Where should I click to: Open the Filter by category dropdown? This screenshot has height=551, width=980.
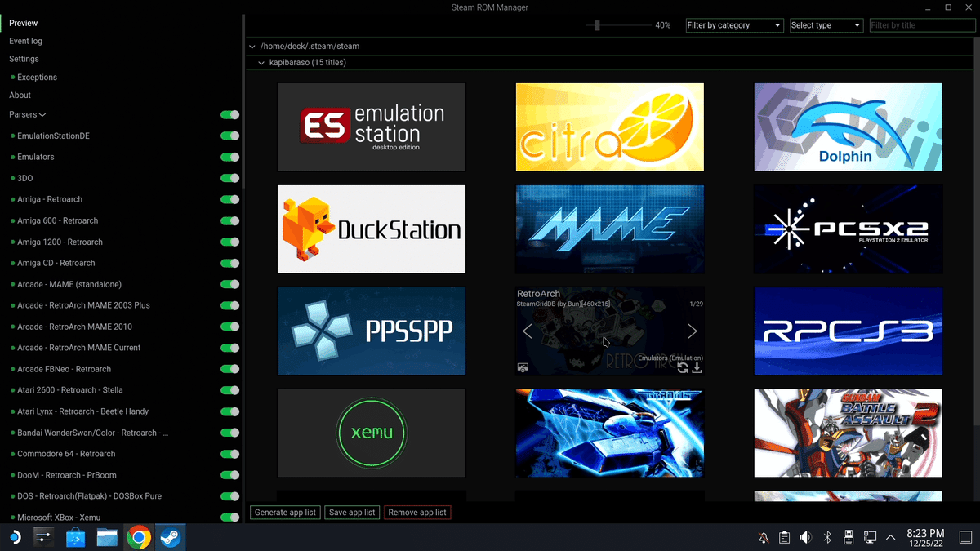tap(734, 25)
